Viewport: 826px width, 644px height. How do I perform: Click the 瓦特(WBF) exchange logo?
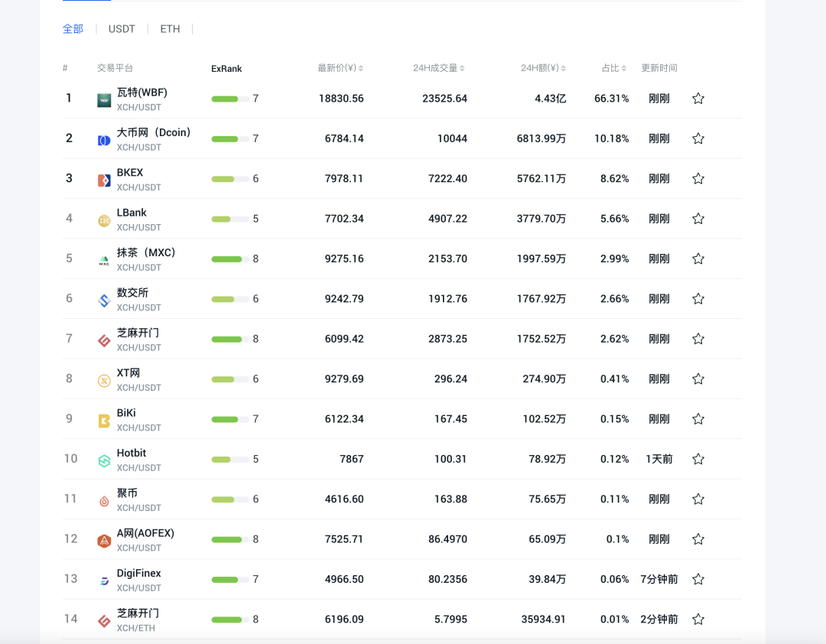[x=104, y=100]
